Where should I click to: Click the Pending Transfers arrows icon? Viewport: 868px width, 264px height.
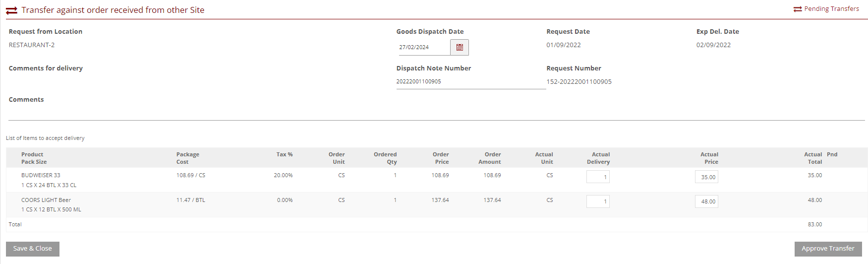point(798,9)
